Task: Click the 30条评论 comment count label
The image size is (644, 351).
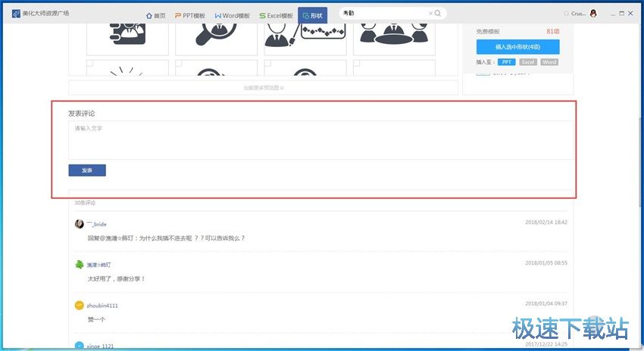Action: tap(85, 202)
